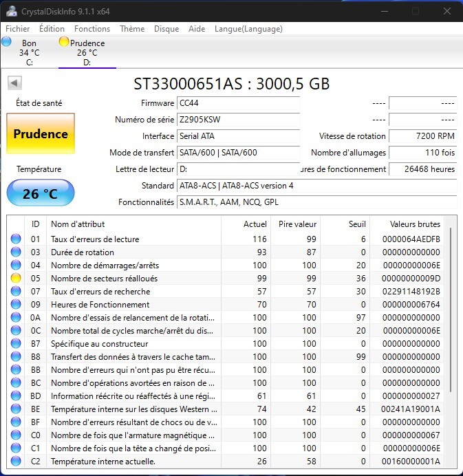Click the Valeurs brutes column header
463x476 pixels.
[x=414, y=224]
